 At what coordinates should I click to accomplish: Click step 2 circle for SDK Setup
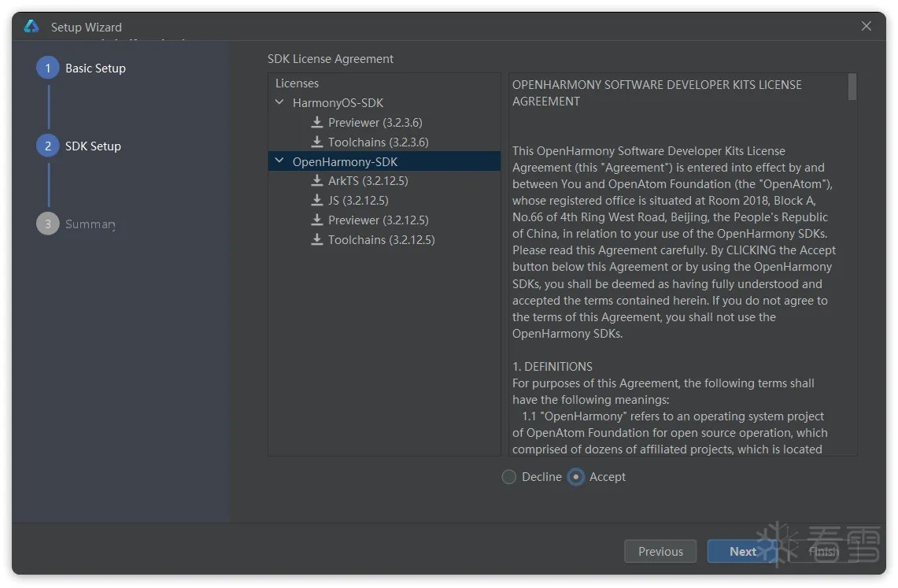tap(48, 146)
